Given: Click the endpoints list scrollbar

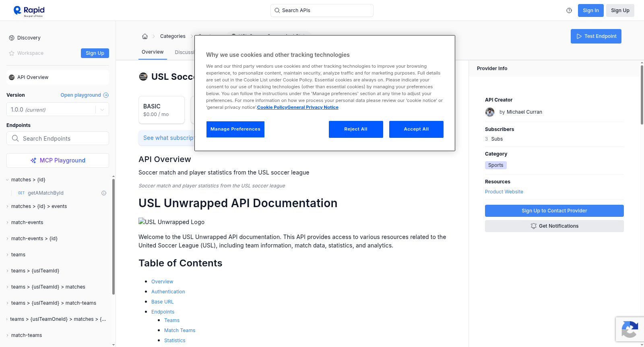Looking at the screenshot, I should 114,237.
